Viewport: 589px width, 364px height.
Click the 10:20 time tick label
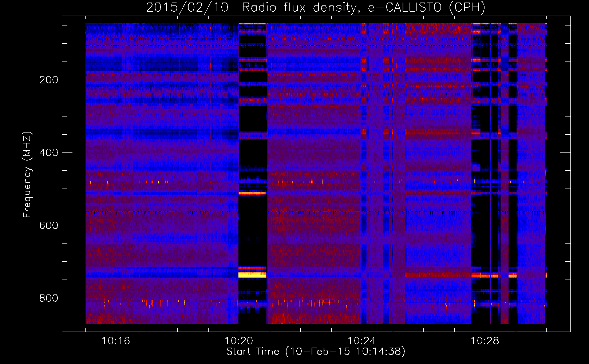coord(239,341)
